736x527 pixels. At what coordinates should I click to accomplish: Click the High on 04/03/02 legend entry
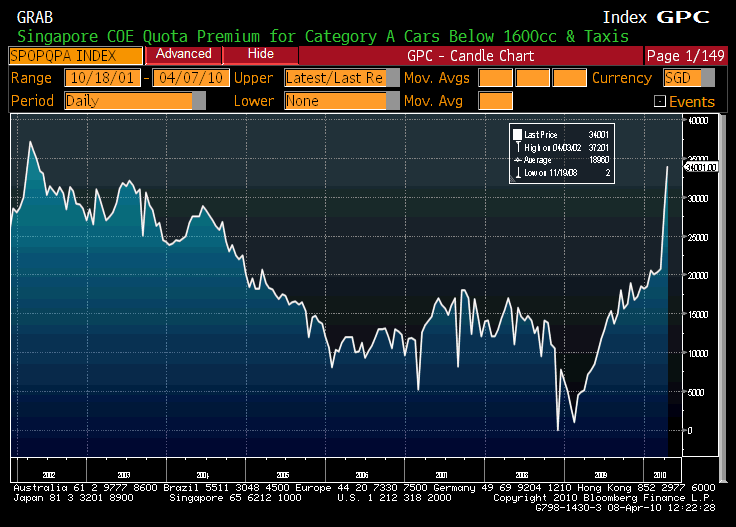point(561,148)
